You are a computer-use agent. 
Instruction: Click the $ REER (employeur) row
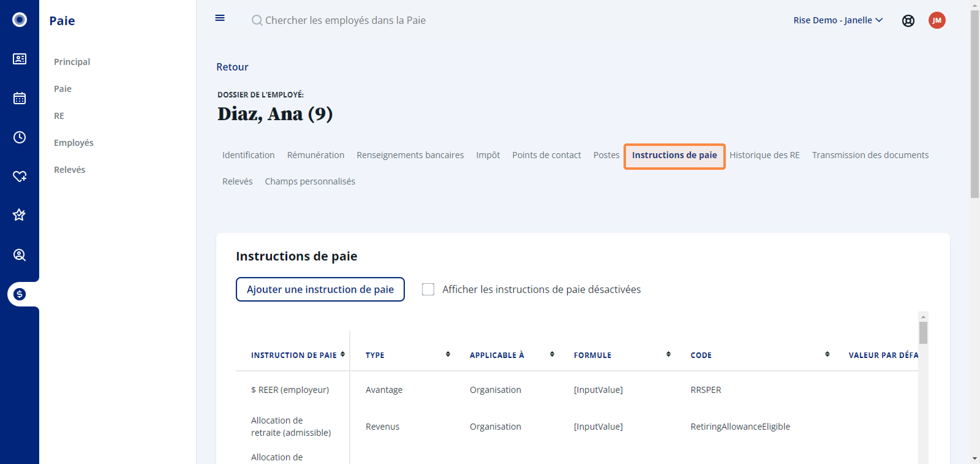click(577, 390)
